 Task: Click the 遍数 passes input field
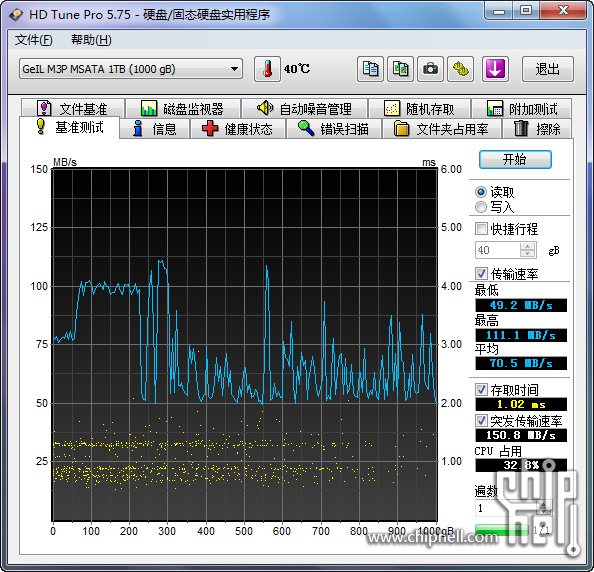coord(506,508)
